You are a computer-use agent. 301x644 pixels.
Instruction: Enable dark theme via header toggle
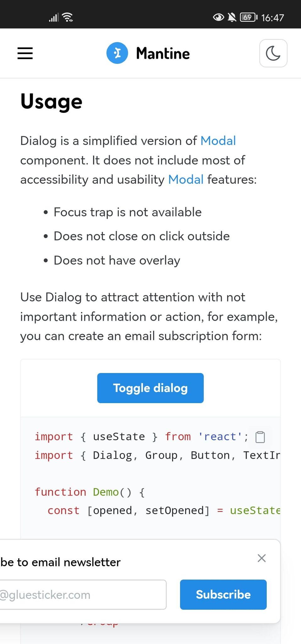point(273,53)
